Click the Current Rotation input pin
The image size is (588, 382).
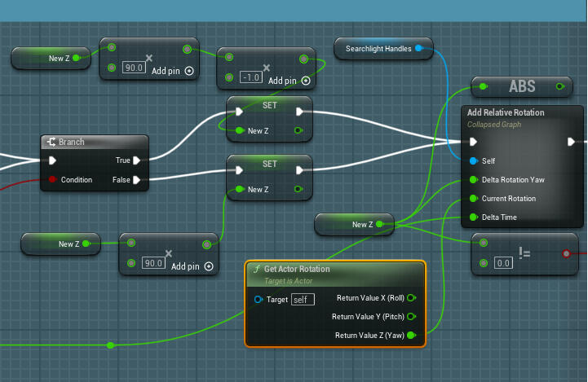point(474,199)
